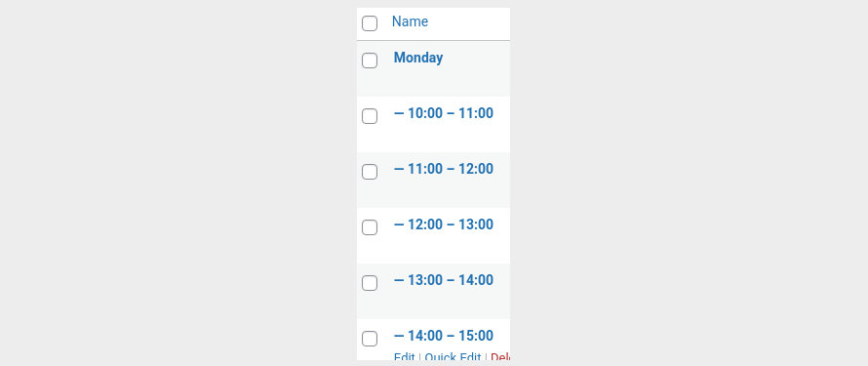Mark the 12:00 – 13:00 checkbox
This screenshot has height=366, width=868.
point(370,227)
